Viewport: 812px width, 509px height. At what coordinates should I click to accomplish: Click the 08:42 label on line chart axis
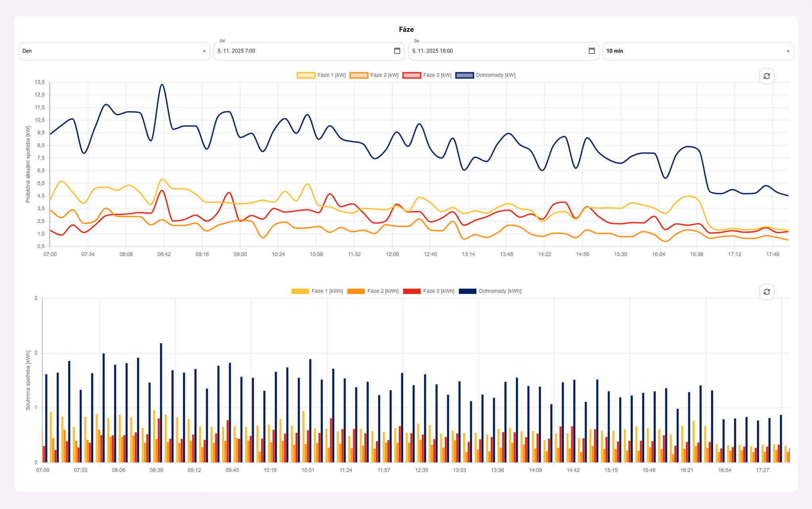point(164,254)
